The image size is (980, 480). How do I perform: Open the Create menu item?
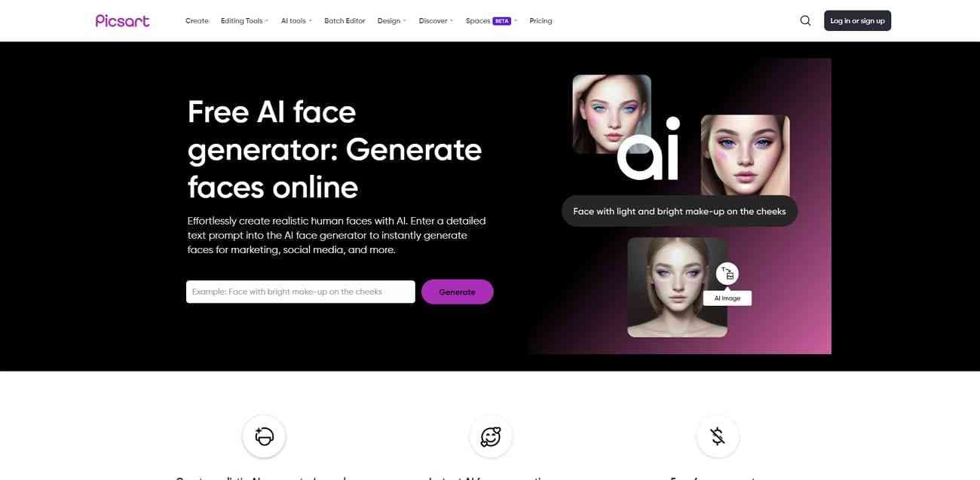point(197,21)
